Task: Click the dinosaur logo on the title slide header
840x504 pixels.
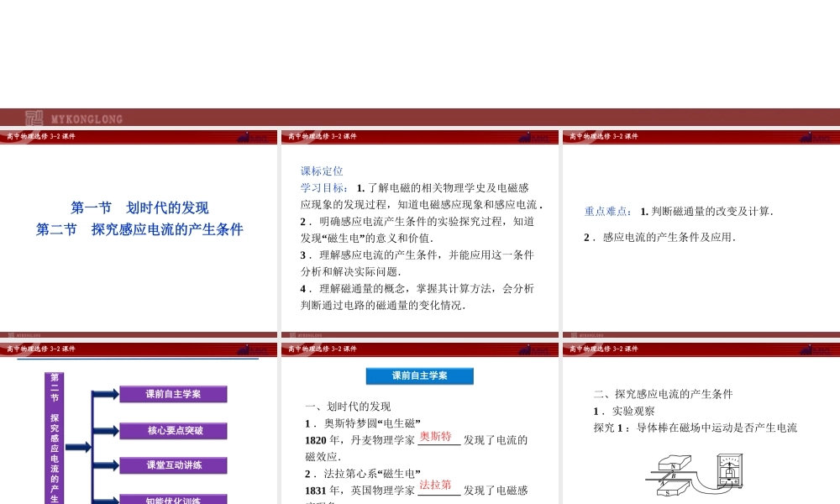Action: 253,136
